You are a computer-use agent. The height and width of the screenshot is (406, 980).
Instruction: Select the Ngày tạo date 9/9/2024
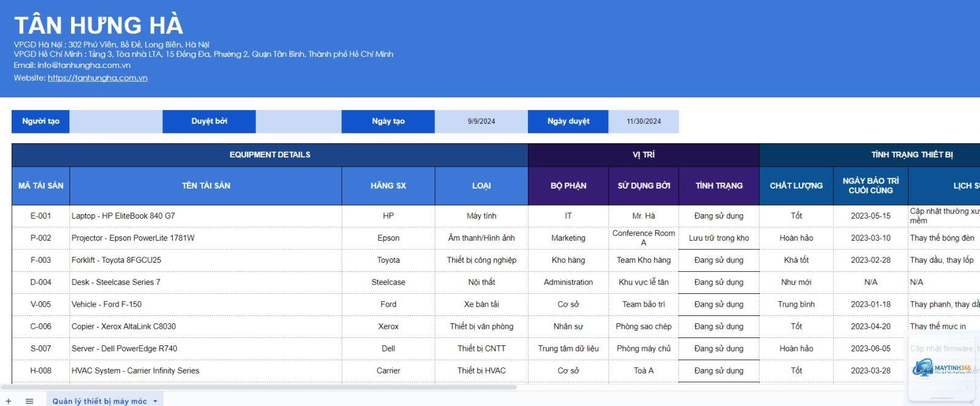[x=481, y=121]
